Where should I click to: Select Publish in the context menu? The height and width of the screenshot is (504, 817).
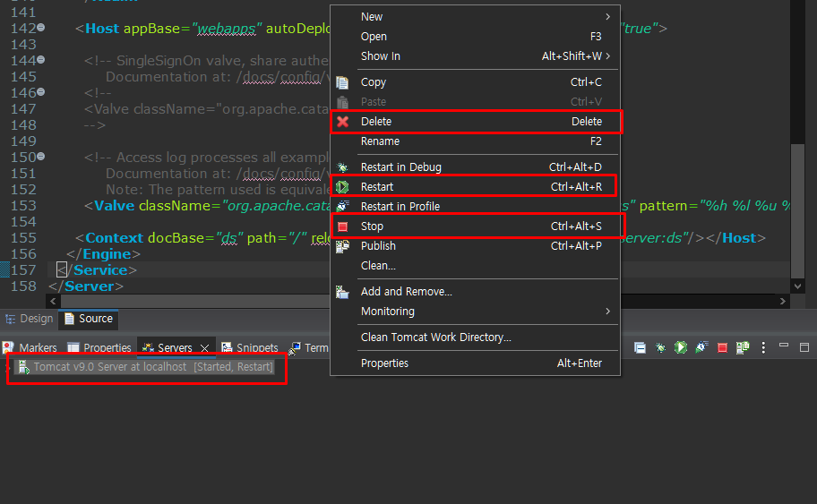tap(475, 246)
